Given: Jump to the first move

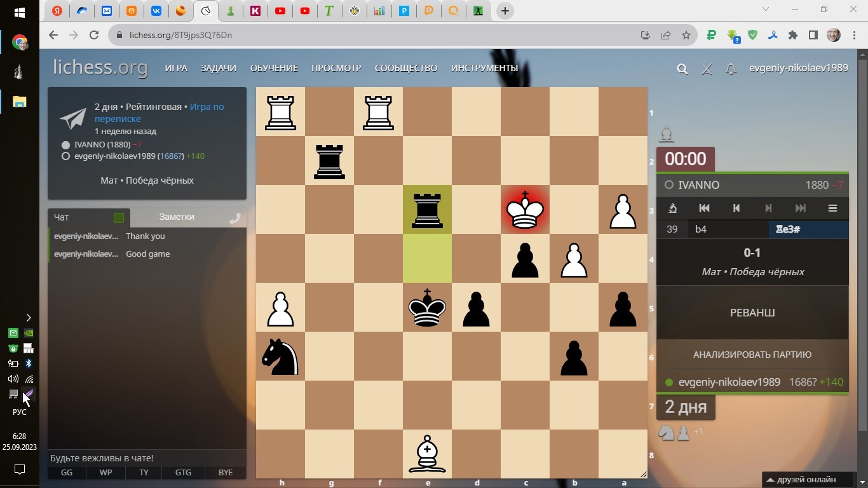Looking at the screenshot, I should click(x=704, y=208).
